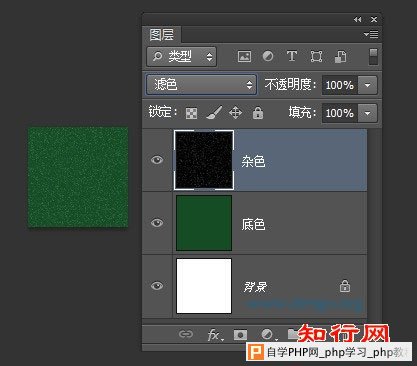Filter for adjustment layers icon
Viewport: 417px width, 366px height.
coord(268,56)
